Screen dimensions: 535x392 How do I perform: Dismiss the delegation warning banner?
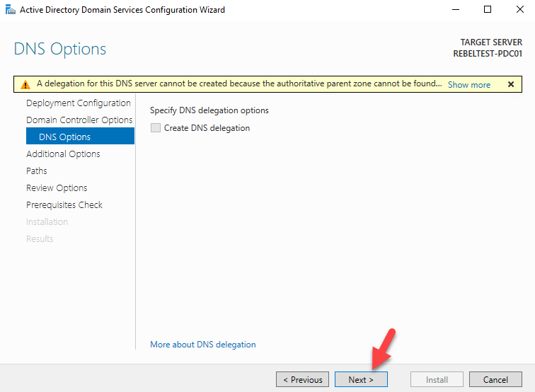511,84
